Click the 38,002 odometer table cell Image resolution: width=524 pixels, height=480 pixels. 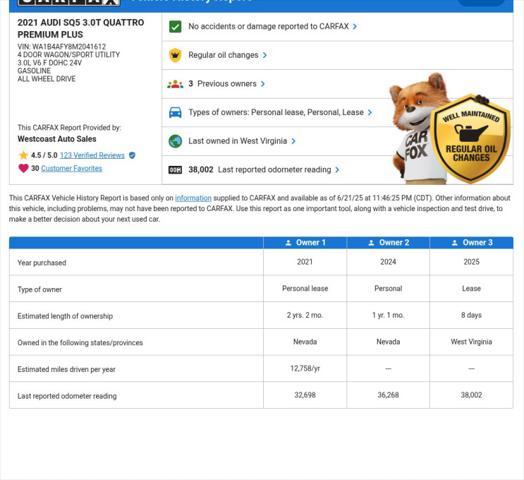tap(472, 395)
